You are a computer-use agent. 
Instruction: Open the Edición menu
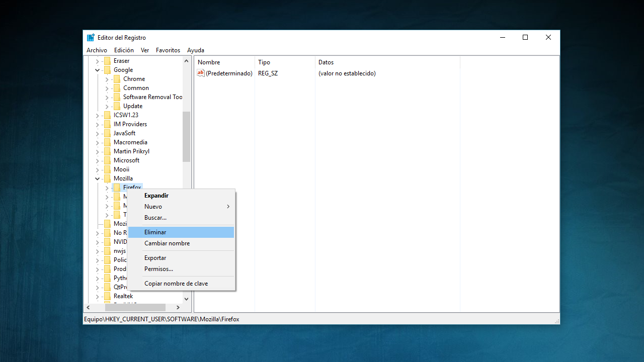tap(124, 50)
